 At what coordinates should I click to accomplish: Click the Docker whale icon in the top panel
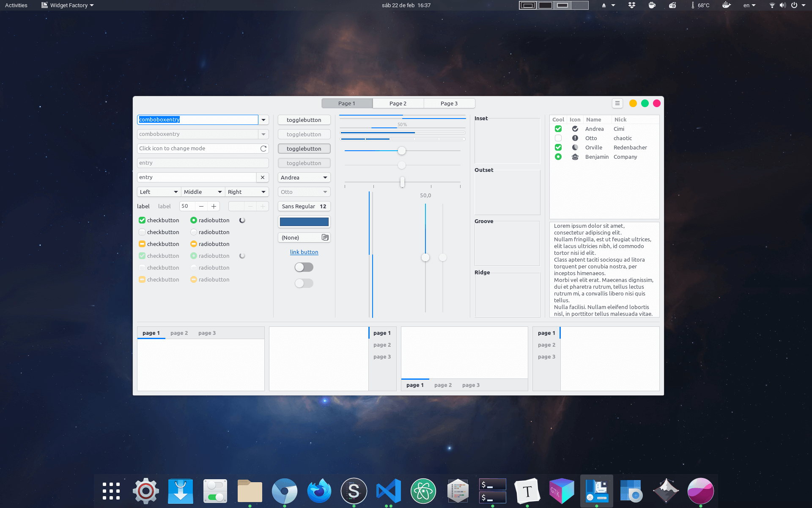[x=727, y=5]
